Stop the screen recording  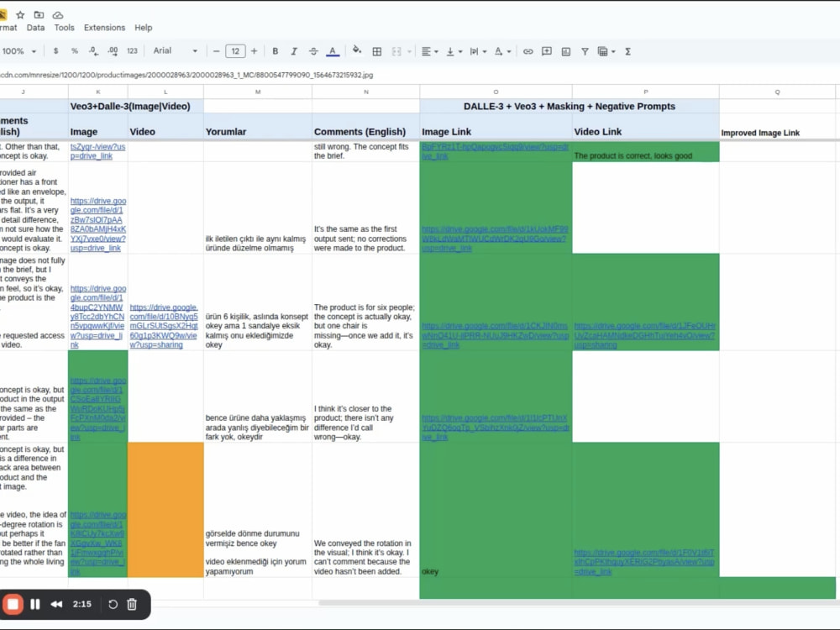click(13, 604)
